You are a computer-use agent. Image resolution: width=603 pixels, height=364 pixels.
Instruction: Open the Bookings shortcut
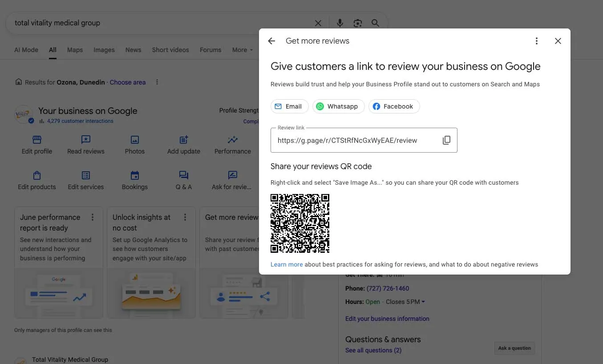135,181
